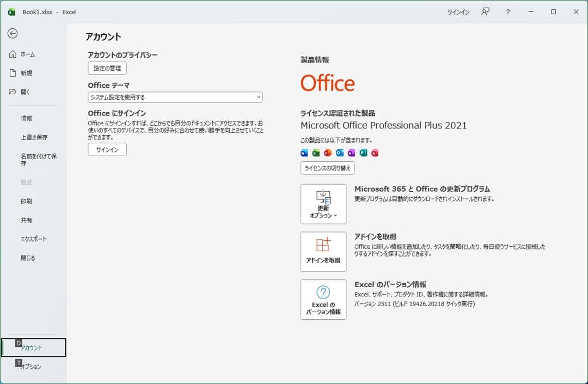This screenshot has height=384, width=588.
Task: Click the Access product icon
Action: click(373, 153)
